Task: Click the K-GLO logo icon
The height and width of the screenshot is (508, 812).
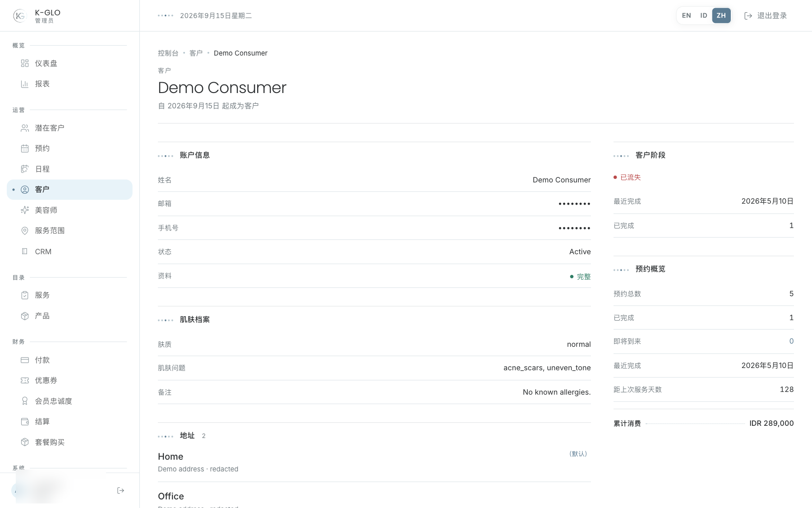Action: point(20,16)
